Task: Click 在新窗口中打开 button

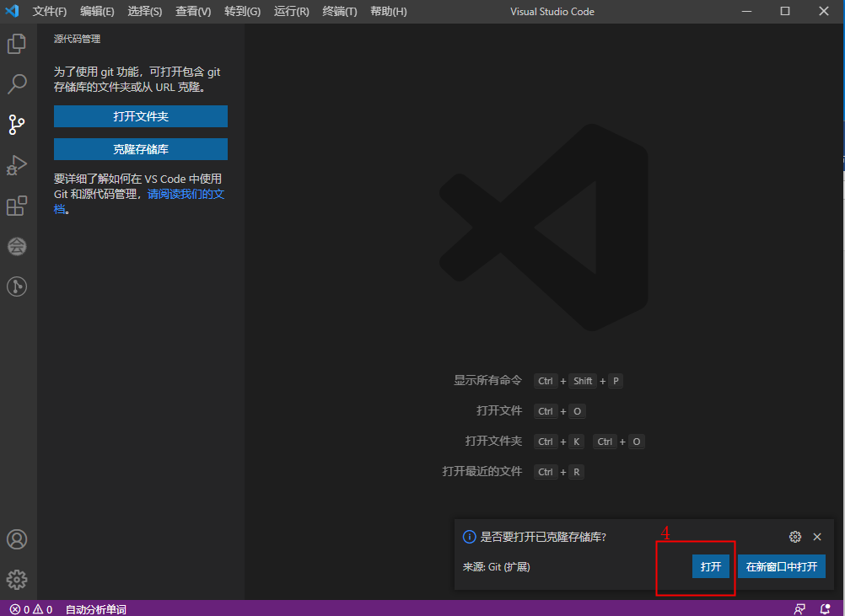Action: click(782, 566)
